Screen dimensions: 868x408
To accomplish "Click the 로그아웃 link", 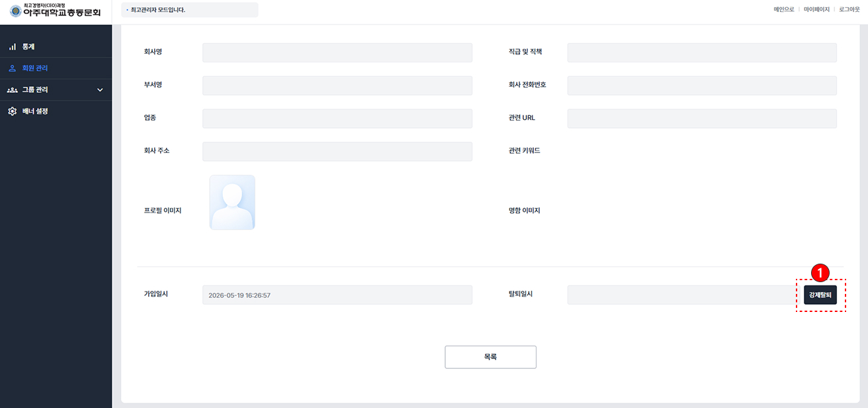I will coord(849,10).
